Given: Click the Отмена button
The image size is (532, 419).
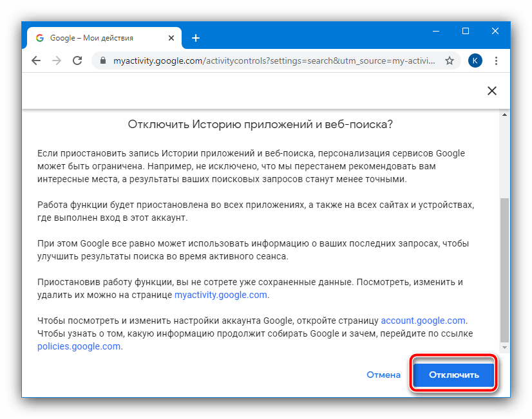Looking at the screenshot, I should pos(383,375).
